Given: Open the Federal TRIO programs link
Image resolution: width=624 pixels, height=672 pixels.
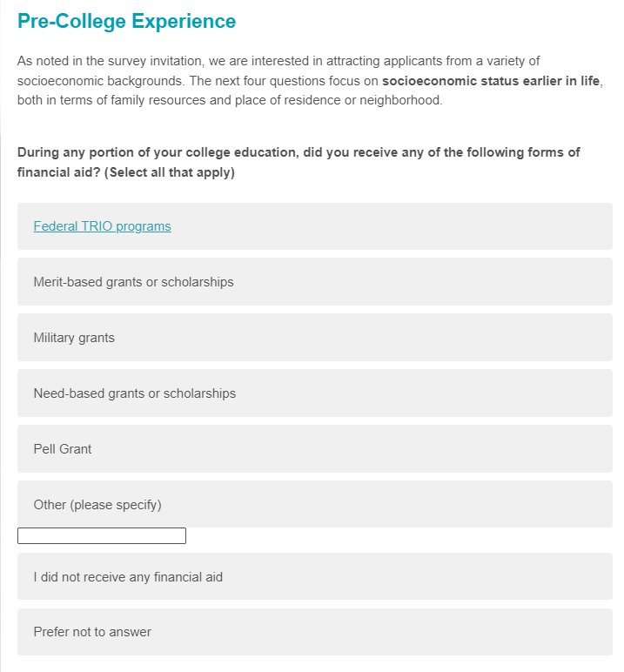Looking at the screenshot, I should point(102,226).
